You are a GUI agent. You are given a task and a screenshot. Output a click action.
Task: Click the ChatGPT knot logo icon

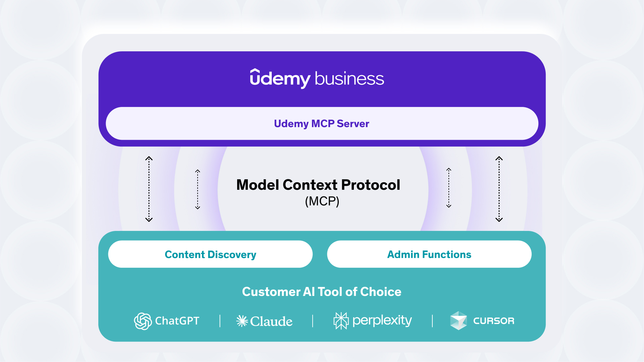tap(143, 321)
